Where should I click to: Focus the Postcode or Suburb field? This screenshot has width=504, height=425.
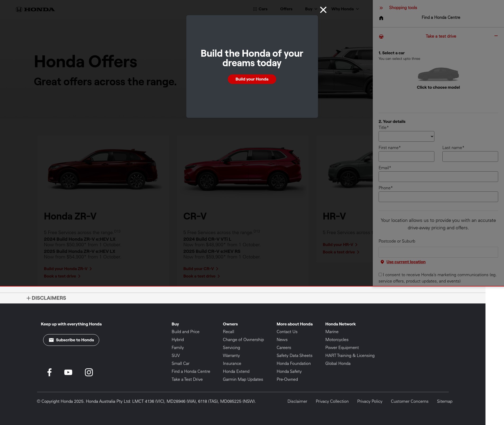pyautogui.click(x=438, y=252)
